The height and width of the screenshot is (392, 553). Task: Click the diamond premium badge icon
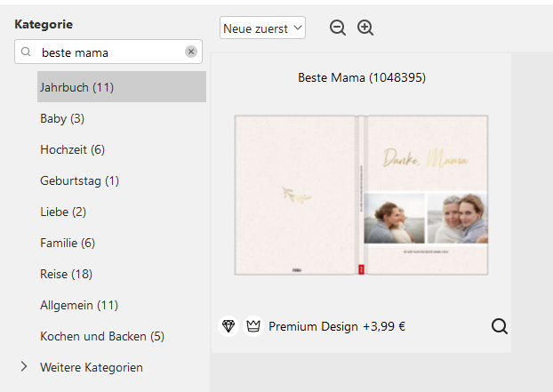click(228, 326)
